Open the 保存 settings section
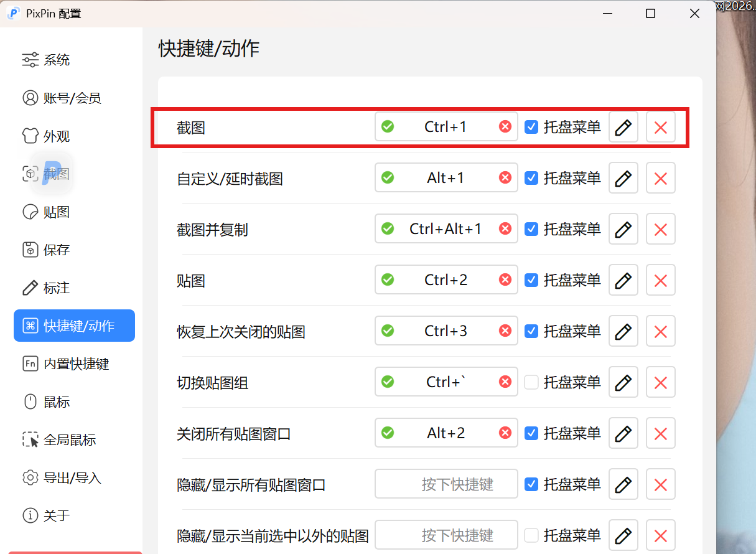This screenshot has height=554, width=756. (x=74, y=250)
